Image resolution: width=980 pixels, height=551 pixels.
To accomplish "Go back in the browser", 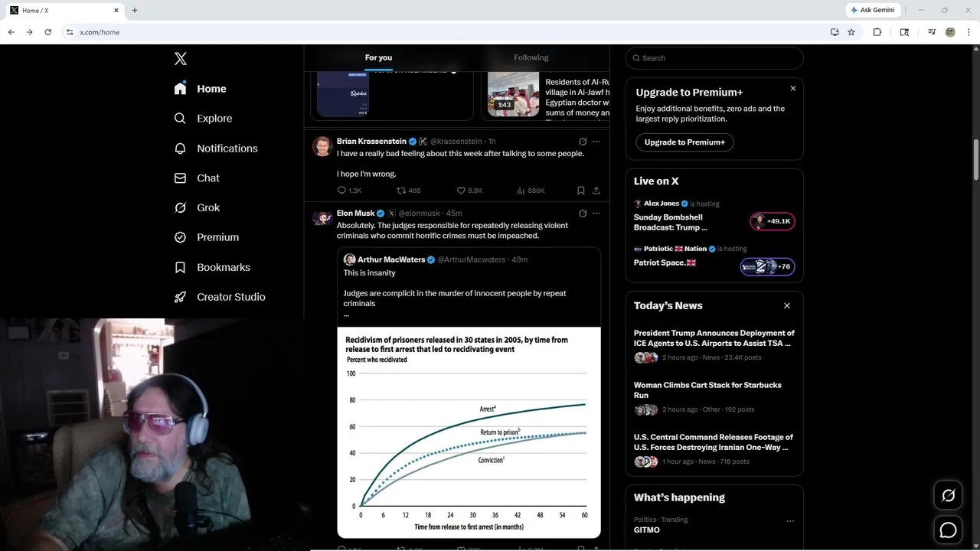I will (11, 32).
